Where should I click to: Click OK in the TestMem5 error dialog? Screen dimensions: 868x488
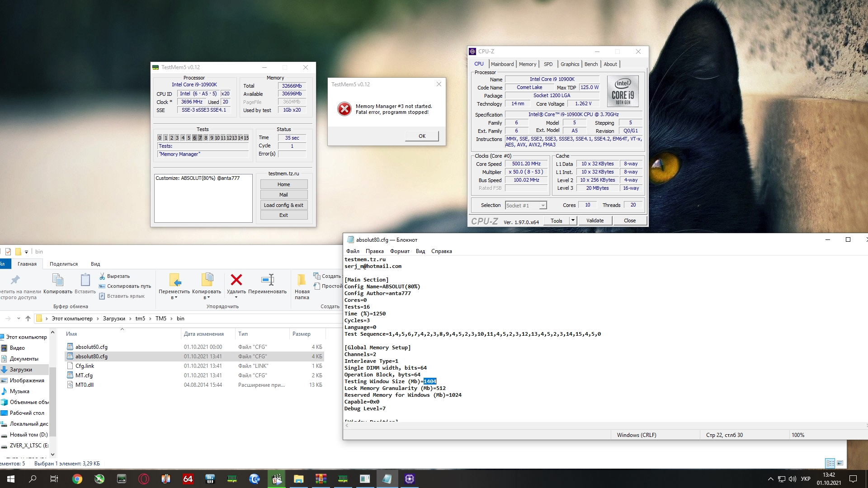point(422,136)
